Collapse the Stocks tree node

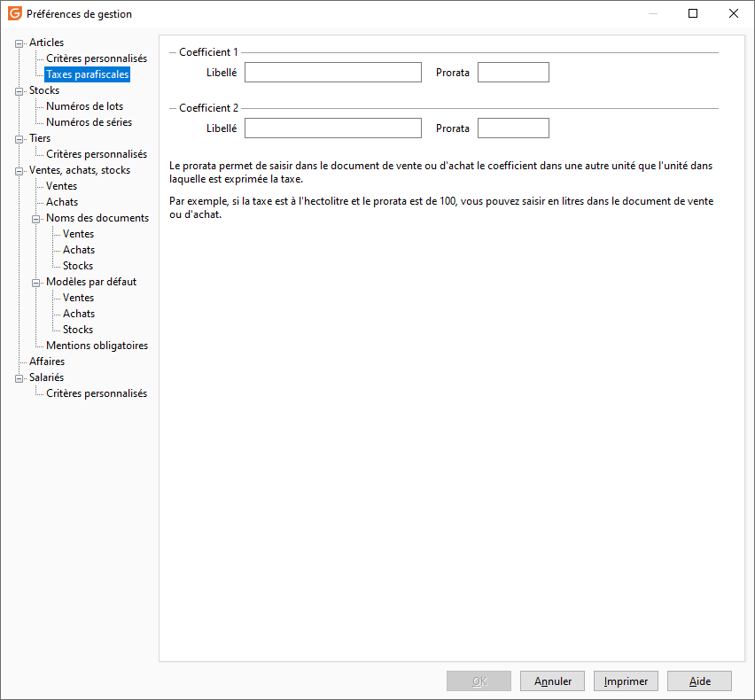point(19,91)
